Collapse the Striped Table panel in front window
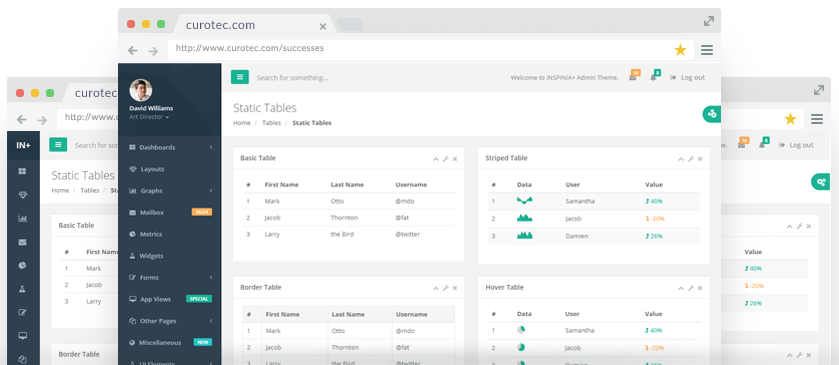839x365 pixels. (x=681, y=158)
